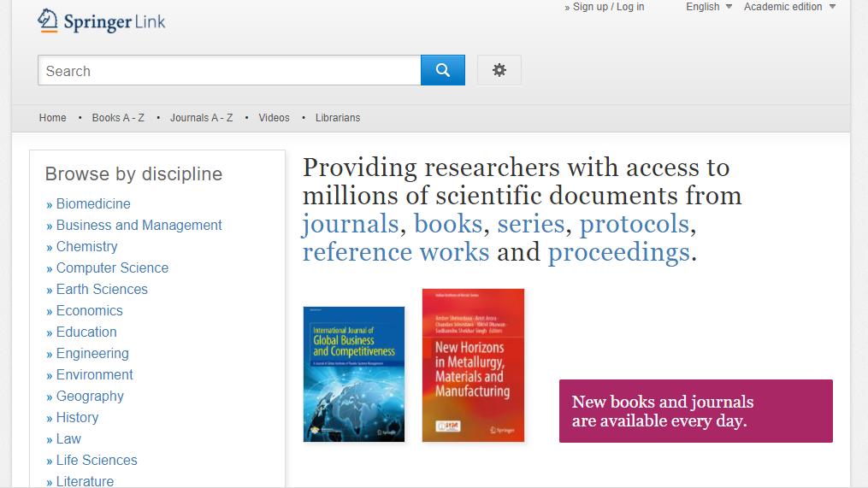
Task: Expand the English language dropdown
Action: [x=709, y=7]
